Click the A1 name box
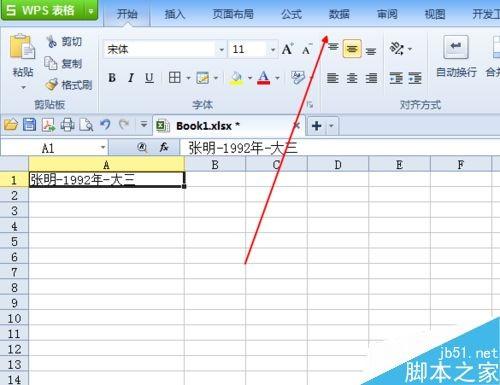500x385 pixels. (54, 148)
